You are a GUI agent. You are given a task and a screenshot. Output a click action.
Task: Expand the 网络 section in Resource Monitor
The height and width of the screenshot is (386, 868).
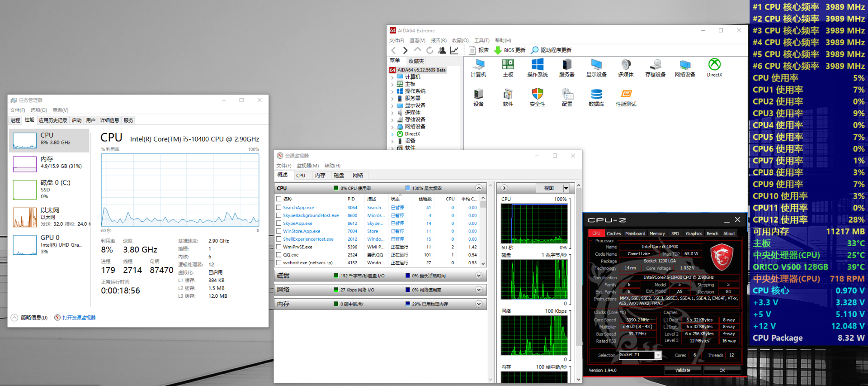[x=479, y=290]
